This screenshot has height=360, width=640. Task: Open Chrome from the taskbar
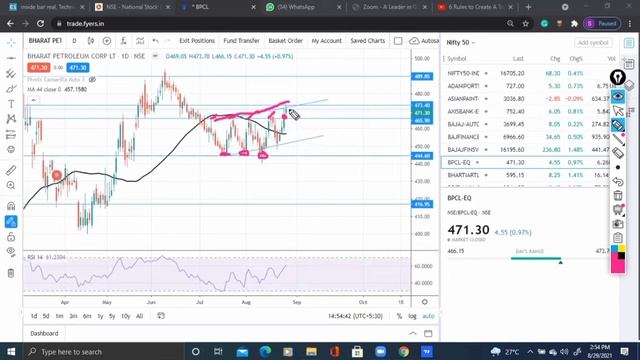pyautogui.click(x=404, y=351)
